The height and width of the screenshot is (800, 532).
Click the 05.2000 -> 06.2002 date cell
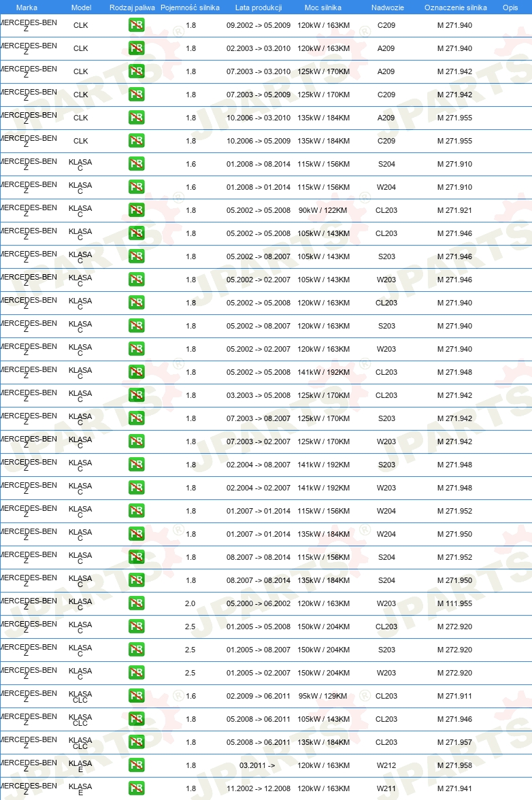click(x=258, y=603)
